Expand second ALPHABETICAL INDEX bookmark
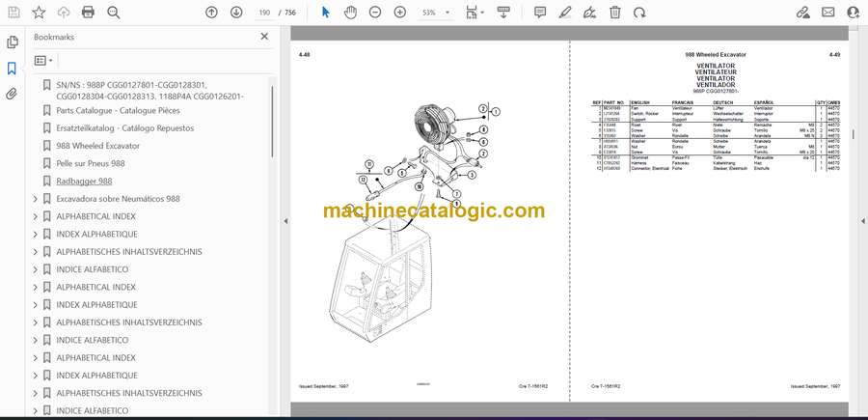868x420 pixels. click(x=36, y=288)
